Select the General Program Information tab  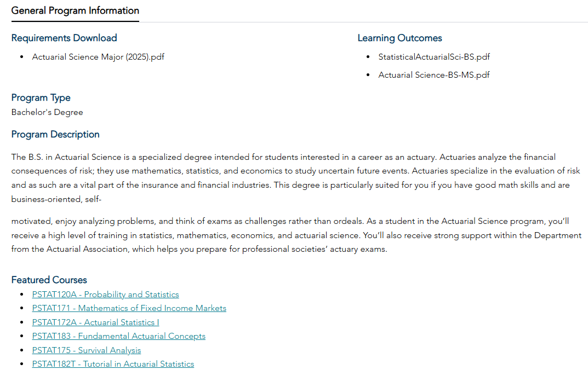[75, 10]
